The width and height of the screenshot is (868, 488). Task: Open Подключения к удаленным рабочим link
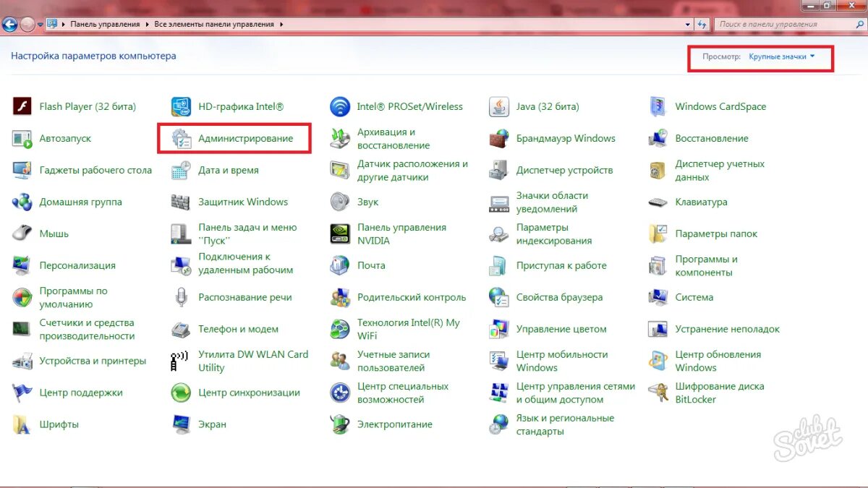click(246, 263)
